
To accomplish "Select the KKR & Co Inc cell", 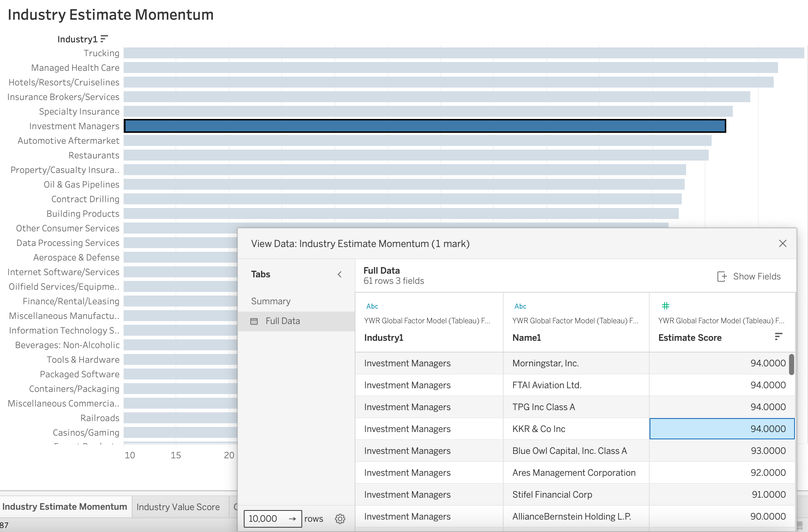I will pyautogui.click(x=576, y=429).
